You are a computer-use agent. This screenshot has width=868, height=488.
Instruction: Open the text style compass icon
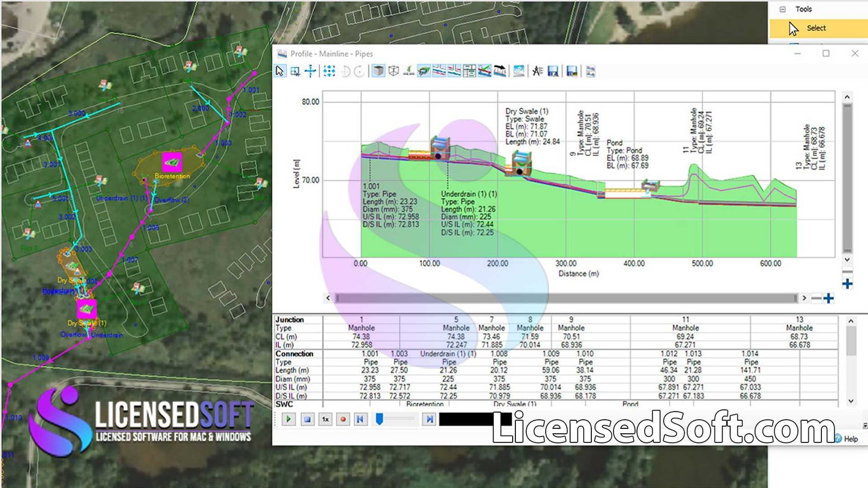click(538, 71)
